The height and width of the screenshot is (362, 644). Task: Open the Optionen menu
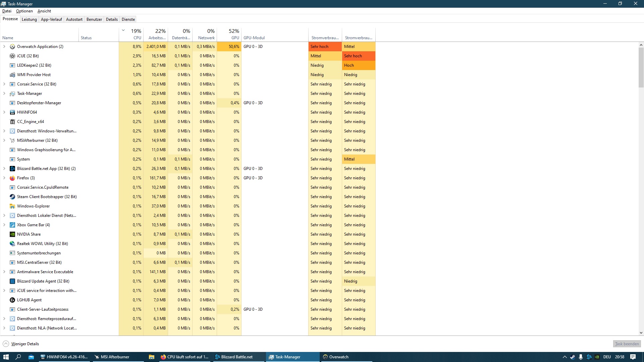tap(24, 11)
